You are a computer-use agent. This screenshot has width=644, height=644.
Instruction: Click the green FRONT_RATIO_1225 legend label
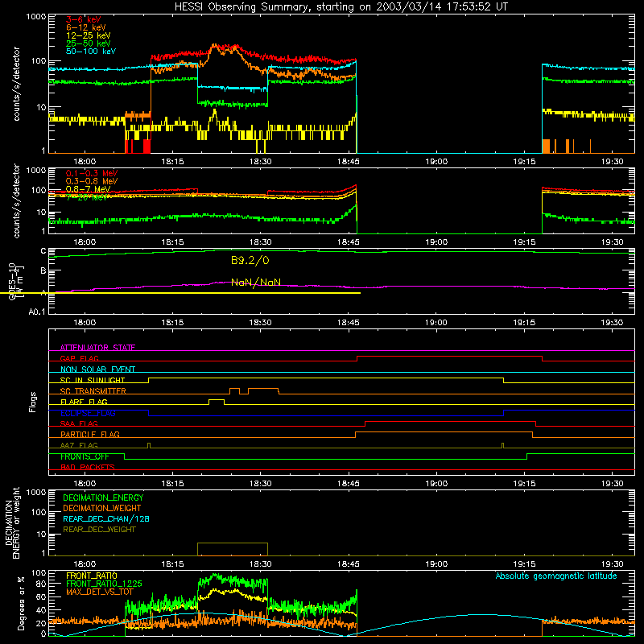[x=104, y=584]
